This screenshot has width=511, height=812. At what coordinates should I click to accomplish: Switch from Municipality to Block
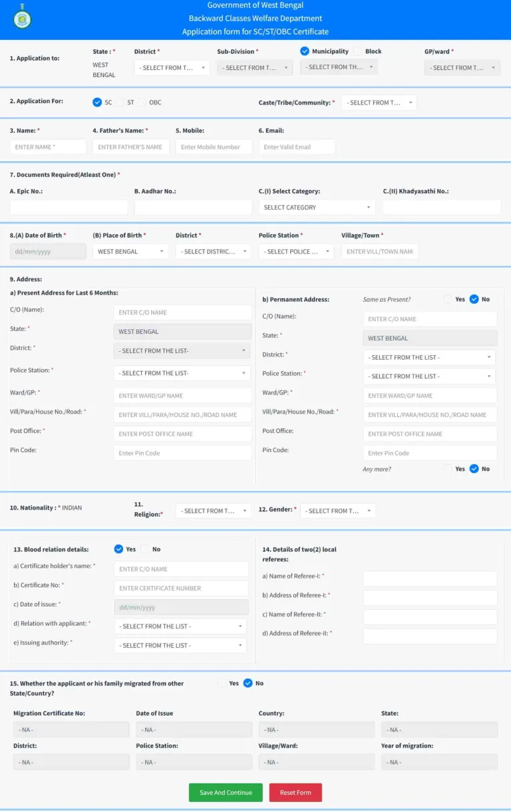(358, 51)
